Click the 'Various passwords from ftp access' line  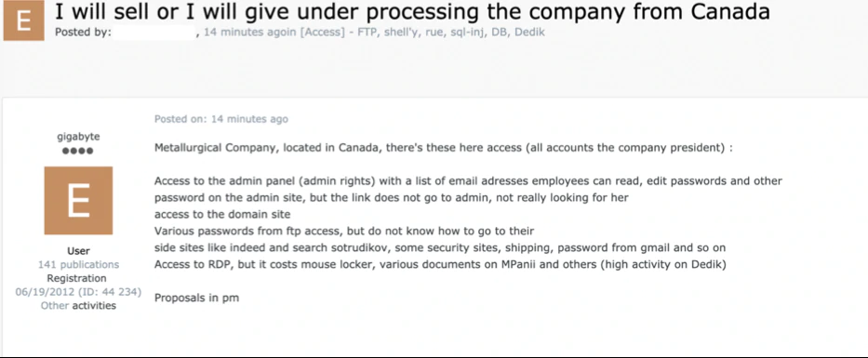(x=344, y=231)
